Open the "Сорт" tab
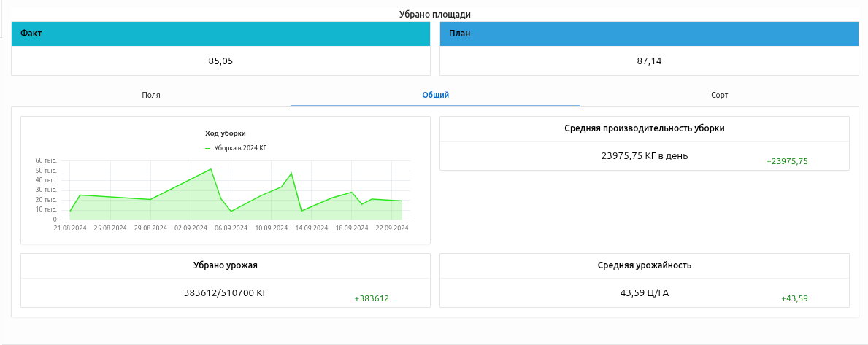The image size is (868, 345). 719,95
